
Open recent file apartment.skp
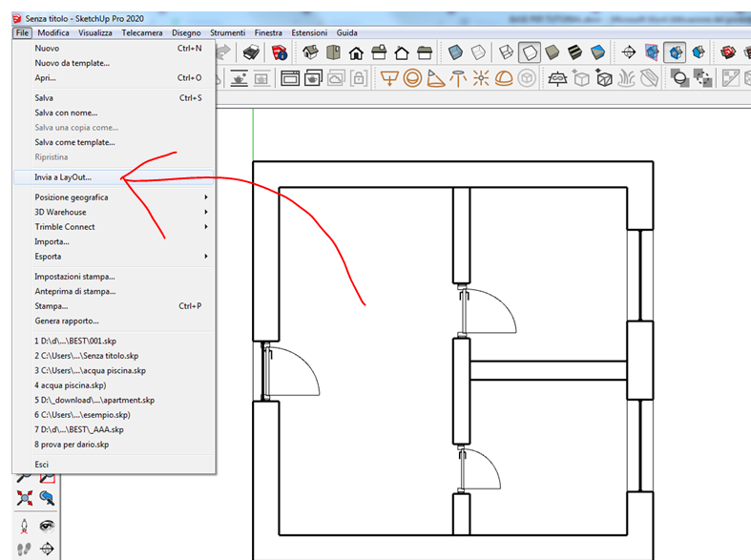coord(94,400)
